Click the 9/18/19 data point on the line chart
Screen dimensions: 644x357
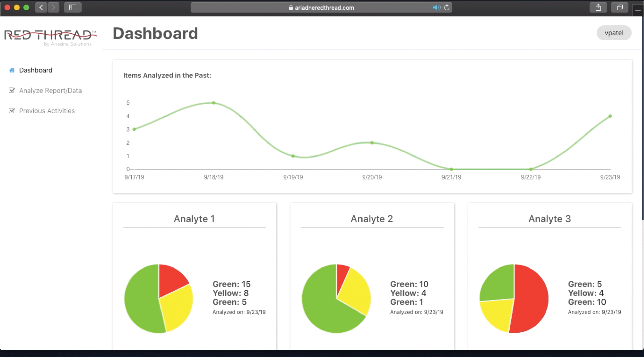pyautogui.click(x=214, y=102)
